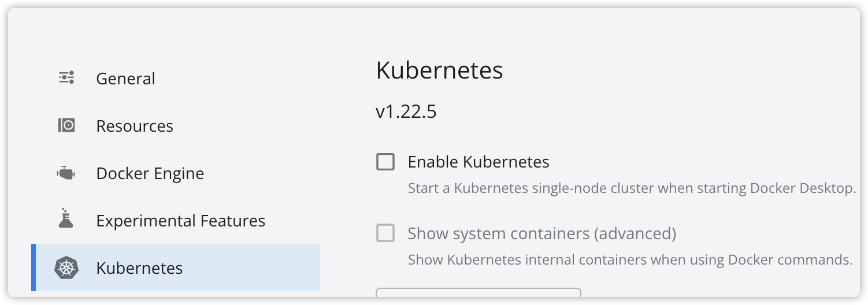Click the single-node cluster description text
Viewport: 868px width, 305px height.
(632, 188)
